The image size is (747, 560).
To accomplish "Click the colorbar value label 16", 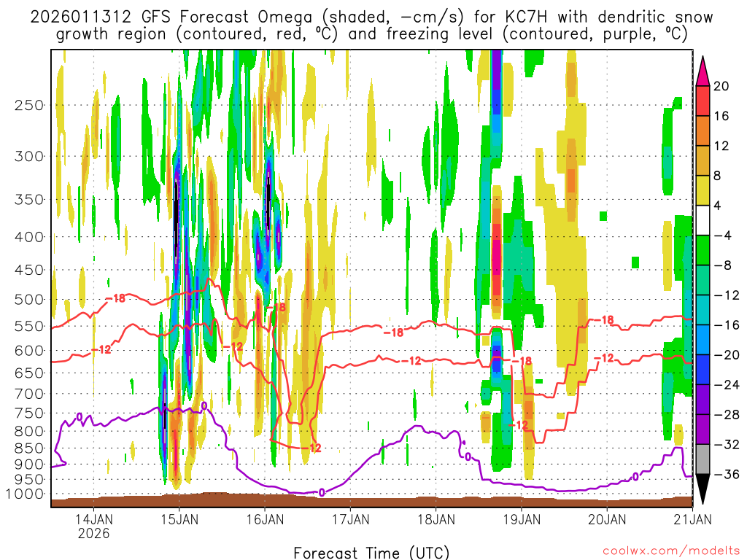I will point(721,116).
